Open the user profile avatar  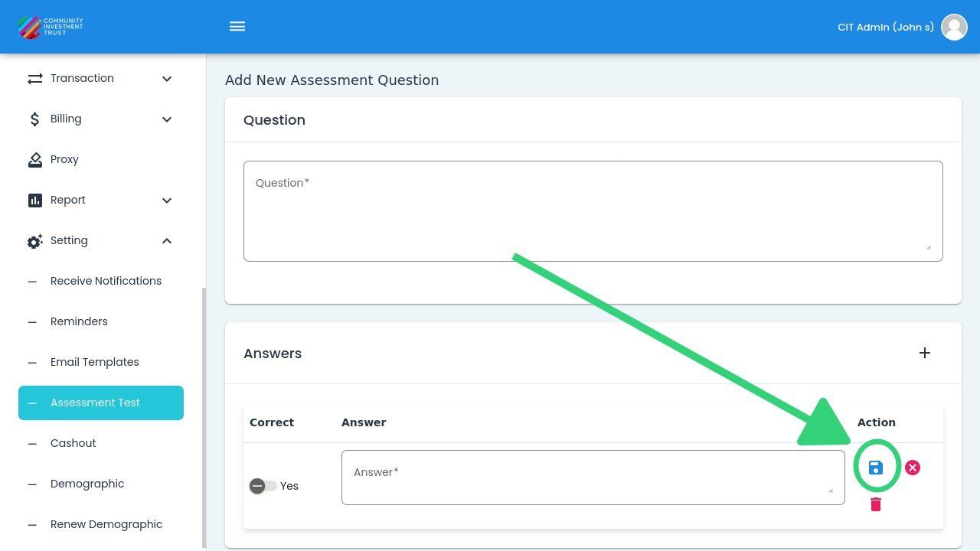(954, 27)
